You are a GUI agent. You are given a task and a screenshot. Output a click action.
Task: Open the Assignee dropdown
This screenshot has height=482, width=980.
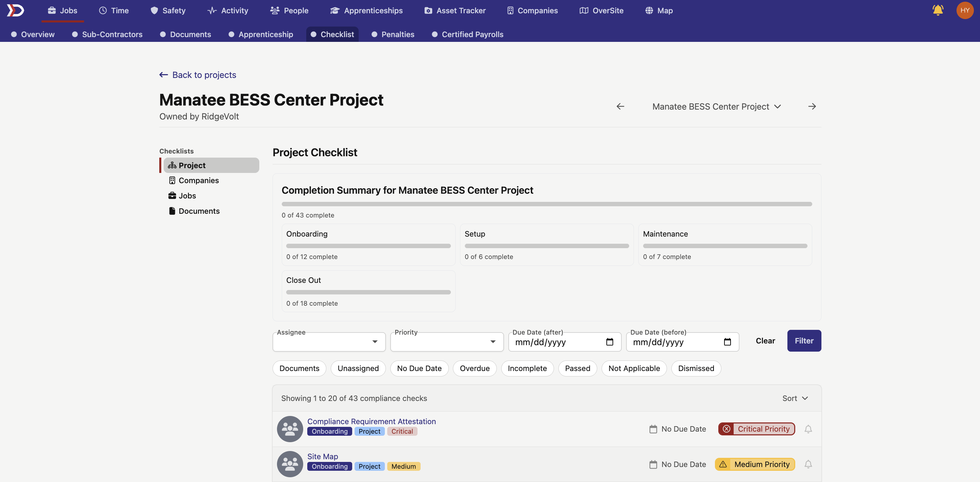pos(329,342)
